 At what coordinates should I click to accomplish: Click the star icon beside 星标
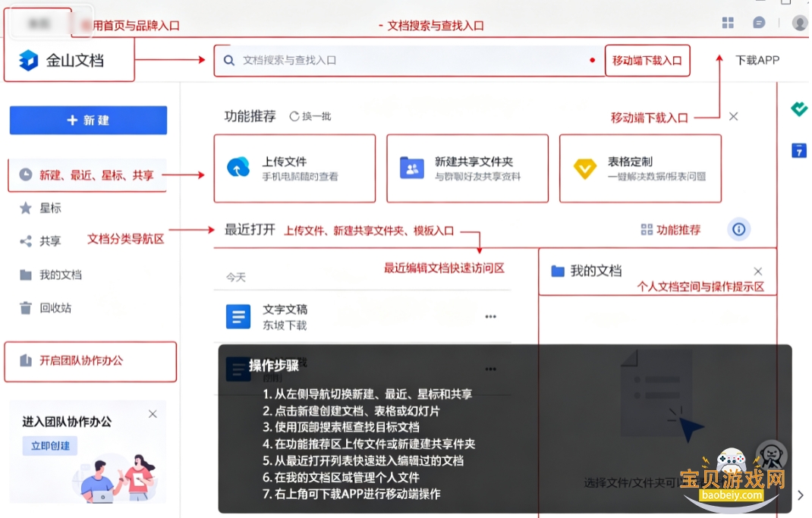pyautogui.click(x=25, y=208)
